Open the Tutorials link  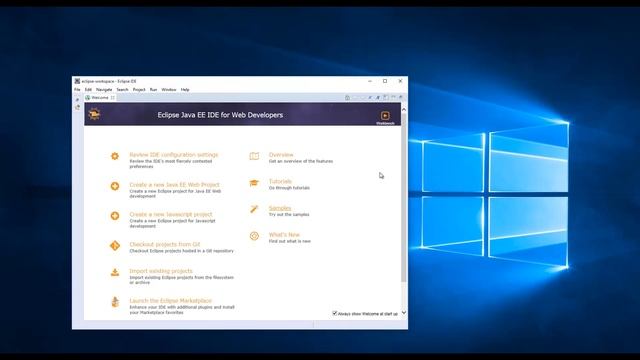tap(280, 181)
